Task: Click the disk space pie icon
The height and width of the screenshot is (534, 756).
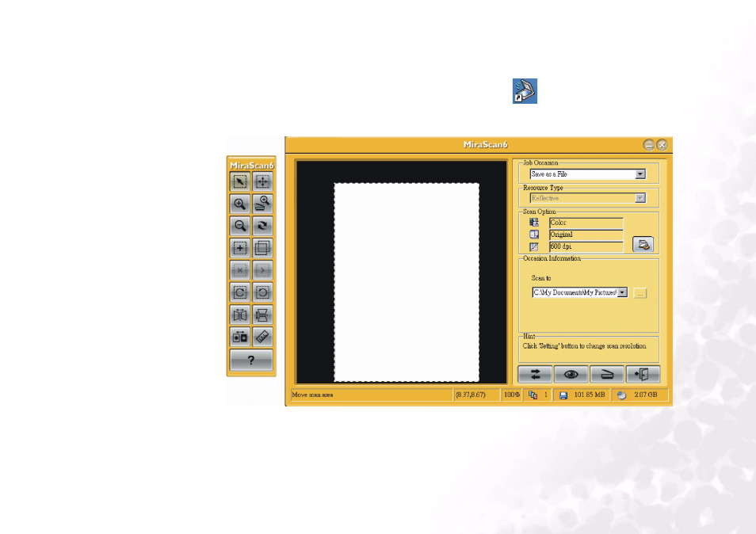Action: tap(622, 395)
